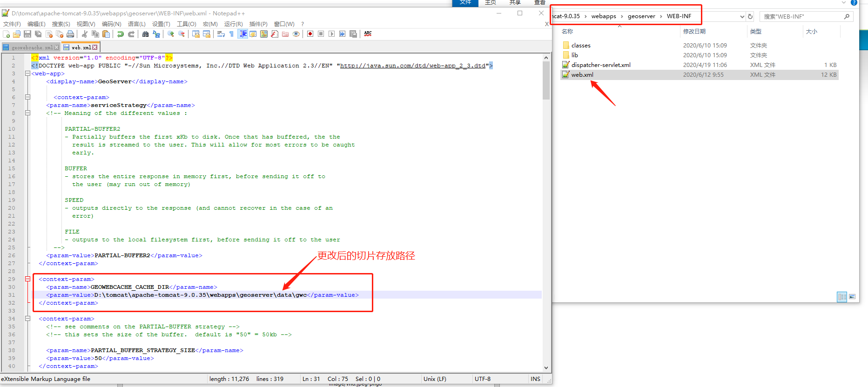Click the New file toolbar icon
868x387 pixels.
tap(7, 34)
